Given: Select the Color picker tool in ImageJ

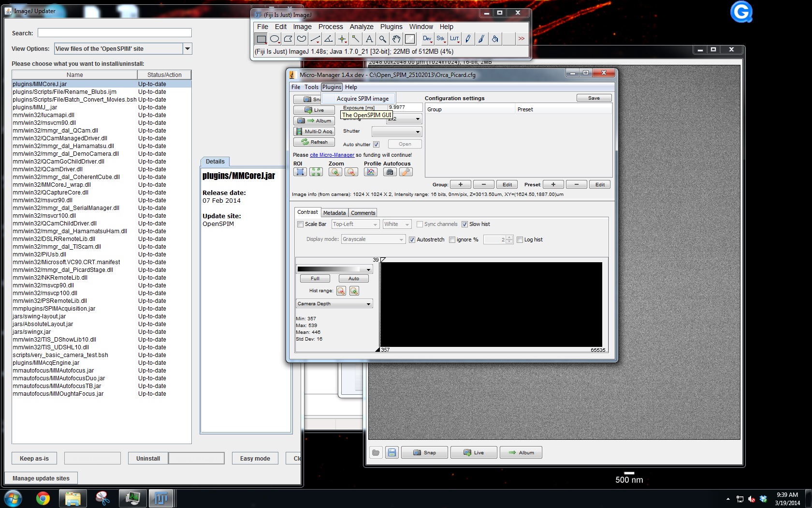Looking at the screenshot, I should (x=410, y=39).
